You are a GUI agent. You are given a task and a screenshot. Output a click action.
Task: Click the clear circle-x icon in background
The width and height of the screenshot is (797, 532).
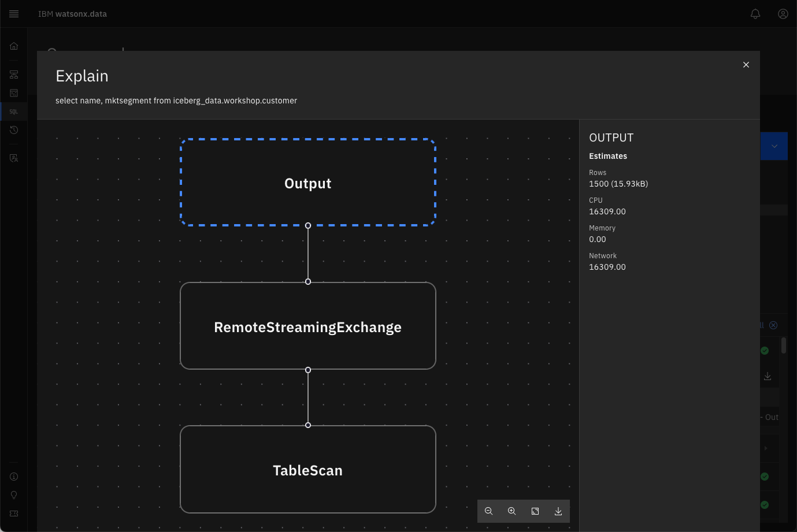coord(773,325)
